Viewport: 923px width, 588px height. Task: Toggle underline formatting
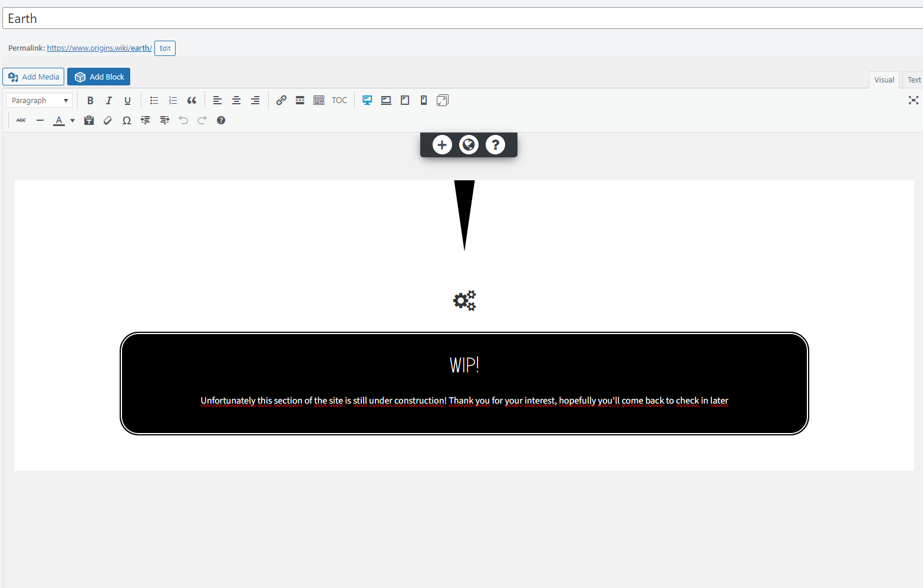pyautogui.click(x=127, y=101)
